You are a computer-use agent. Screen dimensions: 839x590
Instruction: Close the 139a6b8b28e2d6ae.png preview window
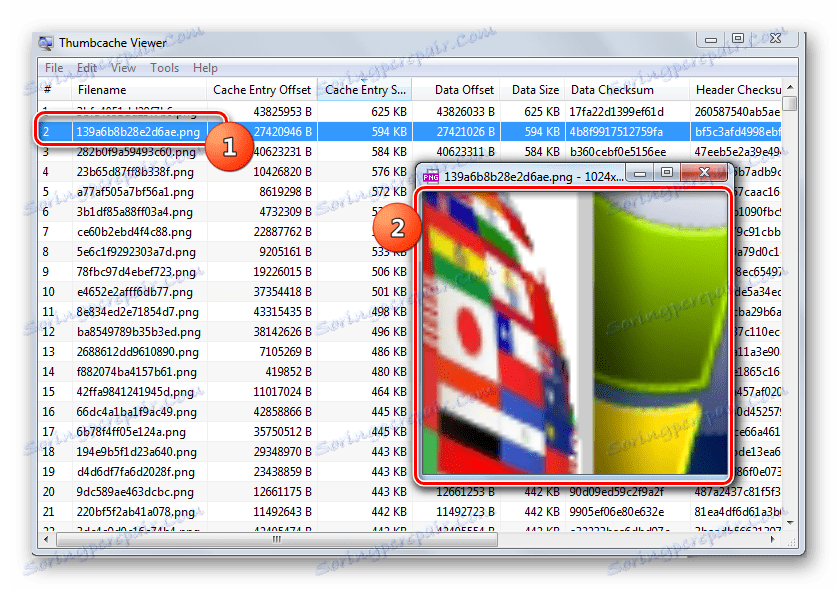(704, 172)
